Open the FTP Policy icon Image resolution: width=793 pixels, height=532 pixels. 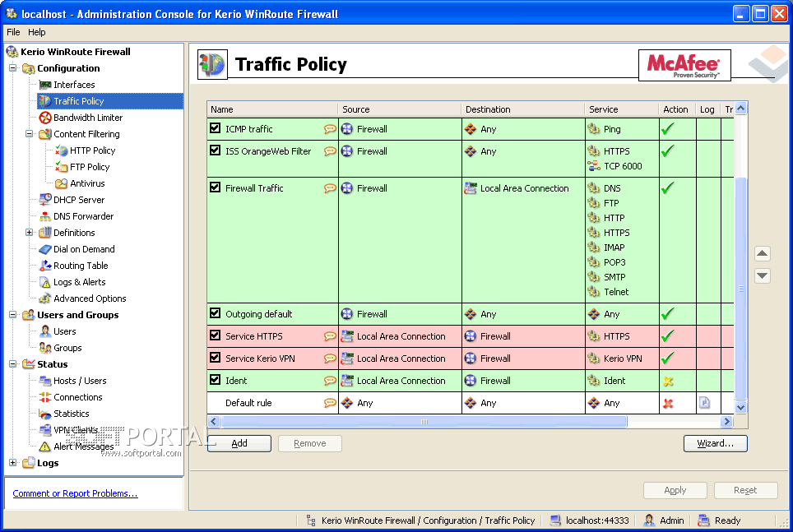(x=61, y=167)
